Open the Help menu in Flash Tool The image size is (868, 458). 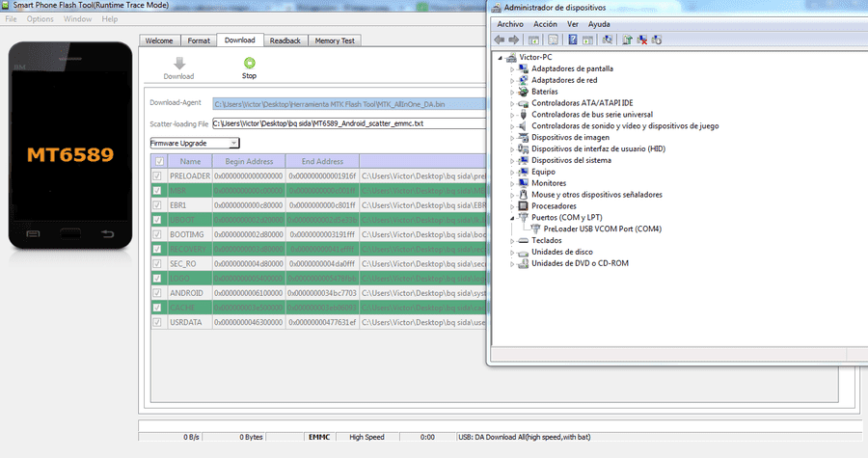point(110,19)
